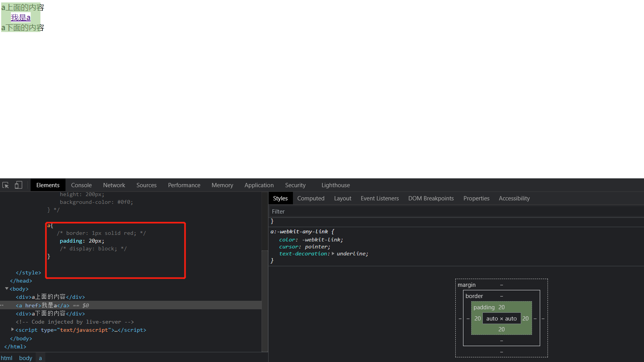Click the bottom padding value 20 in box model
This screenshot has height=362, width=644.
[x=501, y=329]
